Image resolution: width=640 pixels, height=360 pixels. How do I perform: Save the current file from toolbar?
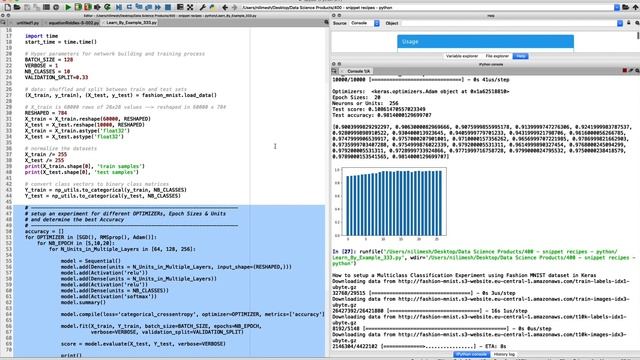27,7
